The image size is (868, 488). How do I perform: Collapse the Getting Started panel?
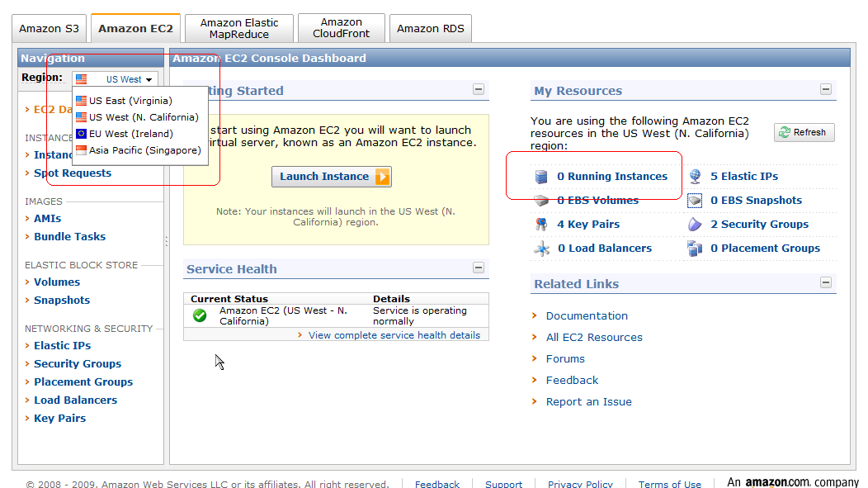point(479,89)
